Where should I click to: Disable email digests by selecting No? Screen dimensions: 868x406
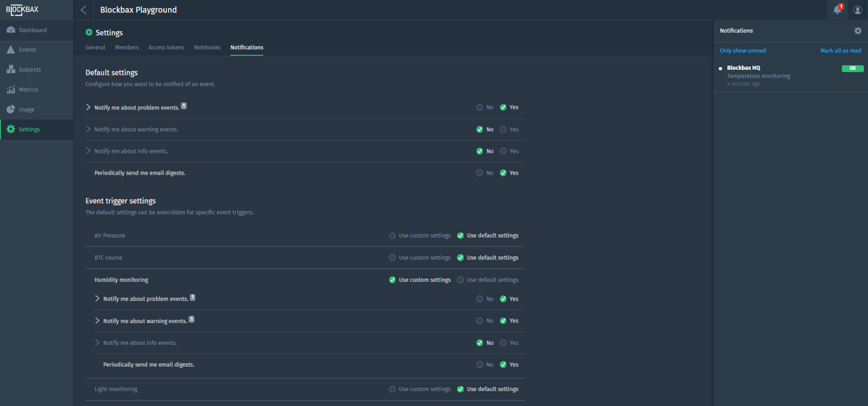[x=479, y=172]
